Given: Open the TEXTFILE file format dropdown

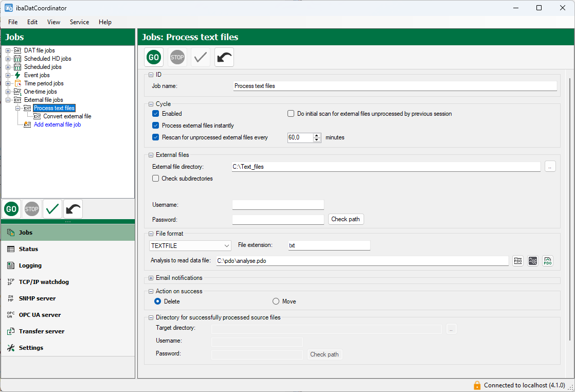Looking at the screenshot, I should [190, 246].
